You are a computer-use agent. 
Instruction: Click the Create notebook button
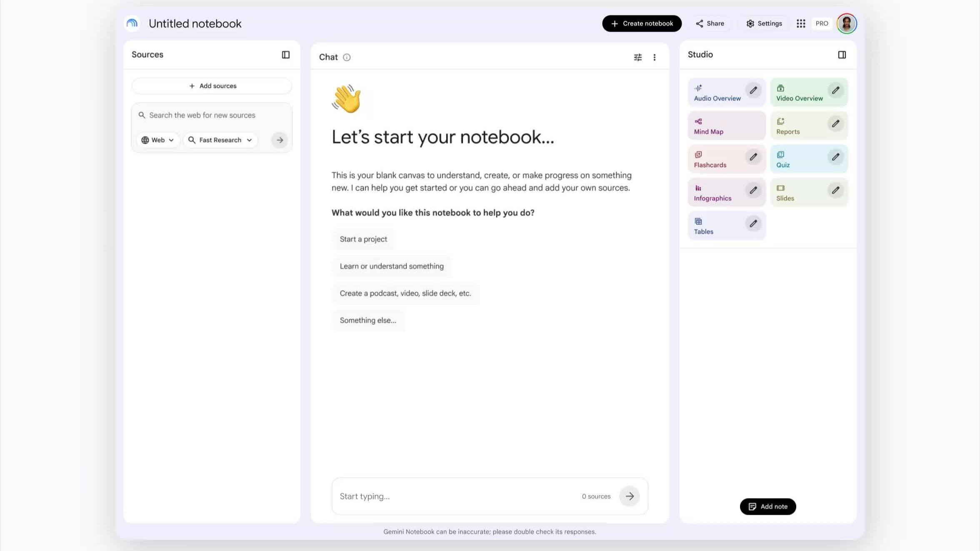click(642, 23)
